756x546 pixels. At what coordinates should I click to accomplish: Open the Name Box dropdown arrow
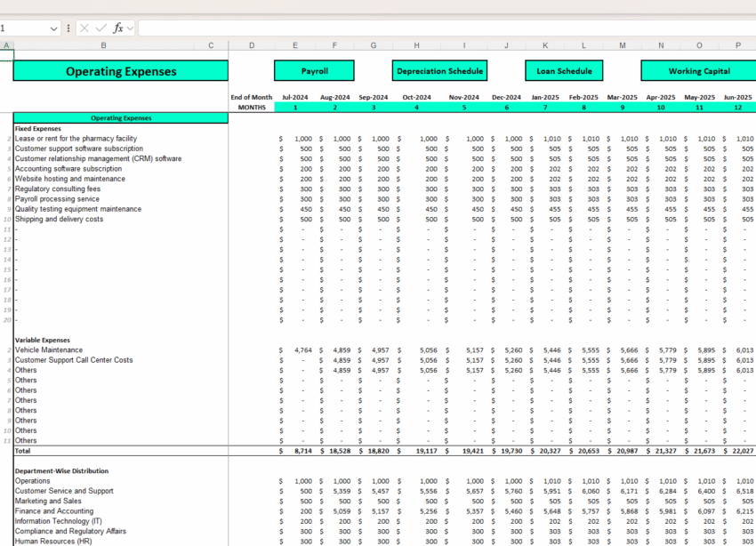[x=54, y=28]
